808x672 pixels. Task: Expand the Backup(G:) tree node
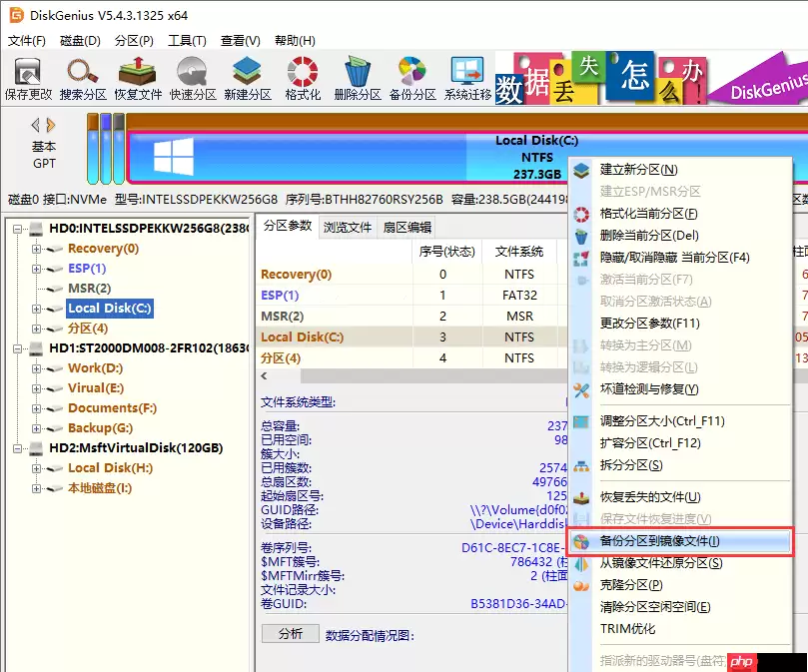36,428
